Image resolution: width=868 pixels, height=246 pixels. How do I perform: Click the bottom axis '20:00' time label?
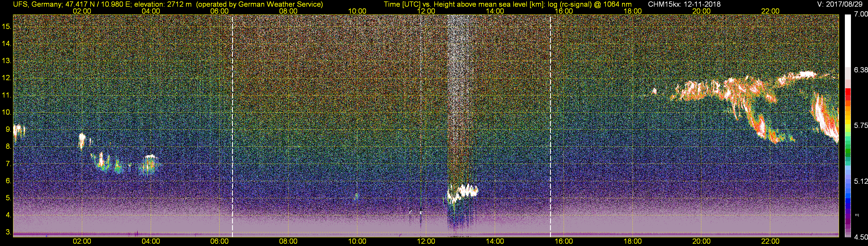(702, 241)
